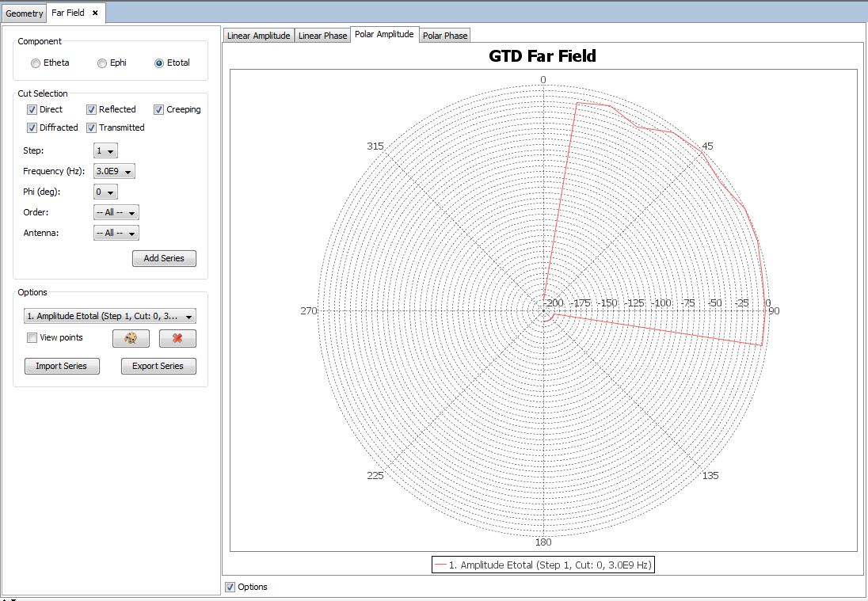The height and width of the screenshot is (601, 868).
Task: Select the Ephi component option
Action: (x=102, y=63)
